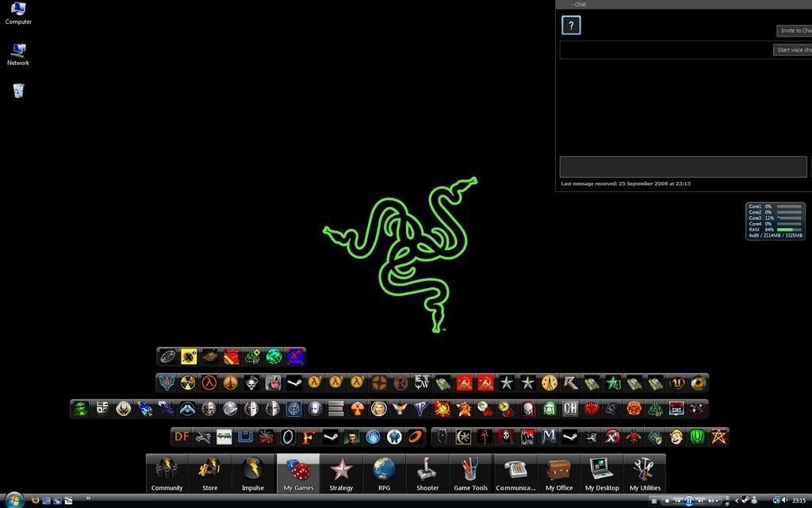Launch the Fallout Vault Boy icon
The height and width of the screenshot is (508, 812).
[676, 437]
